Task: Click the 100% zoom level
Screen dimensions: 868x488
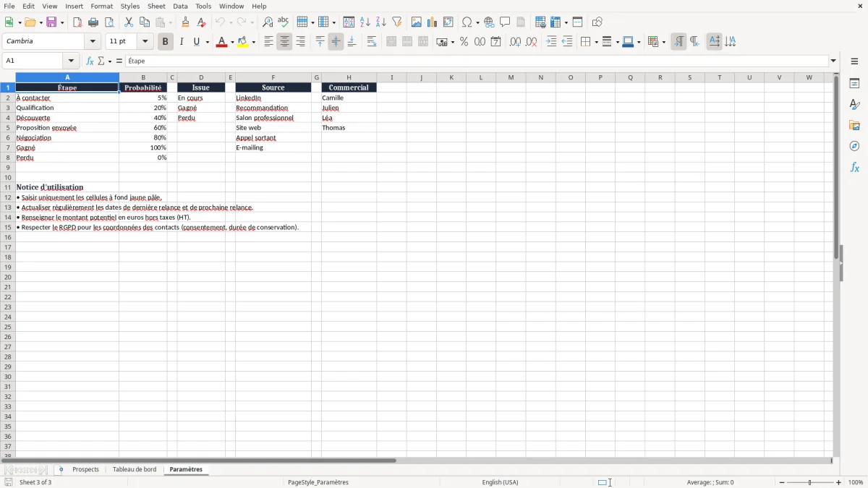Action: pos(856,482)
